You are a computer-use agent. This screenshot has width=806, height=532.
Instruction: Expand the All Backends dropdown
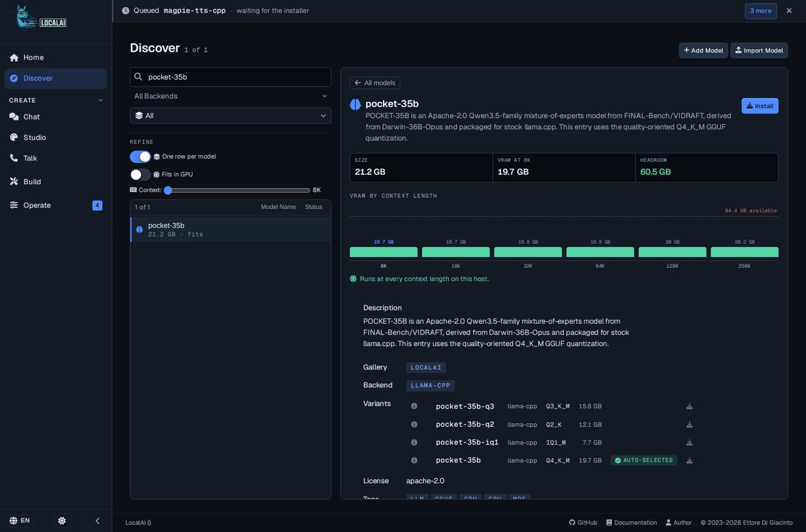(x=230, y=96)
